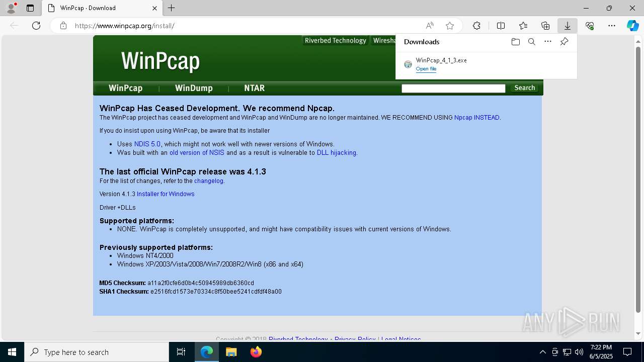Image resolution: width=644 pixels, height=362 pixels.
Task: Click the scrollbar down arrow
Action: pos(638,333)
